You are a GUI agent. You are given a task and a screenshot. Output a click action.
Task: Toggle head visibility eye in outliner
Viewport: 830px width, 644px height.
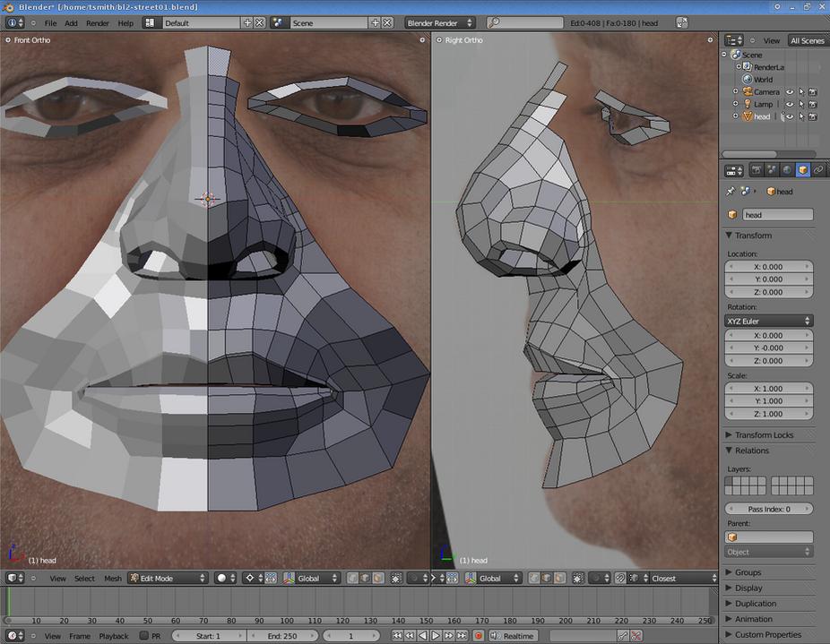coord(790,116)
